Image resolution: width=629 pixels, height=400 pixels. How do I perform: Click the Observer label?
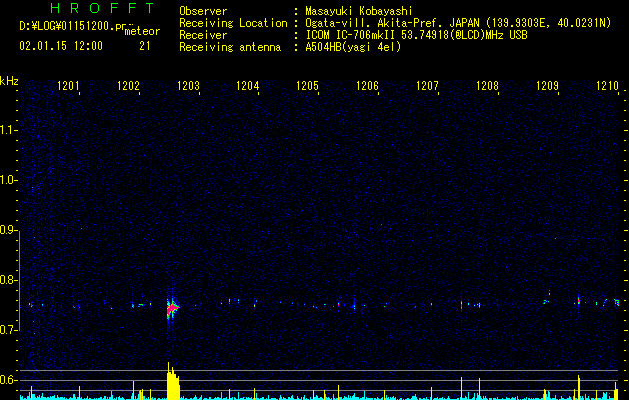coord(203,11)
